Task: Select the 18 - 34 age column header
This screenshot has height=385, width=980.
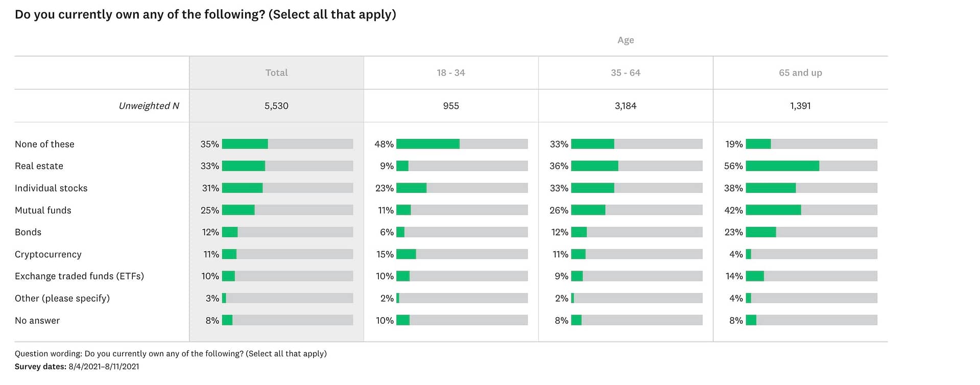Action: pos(451,73)
